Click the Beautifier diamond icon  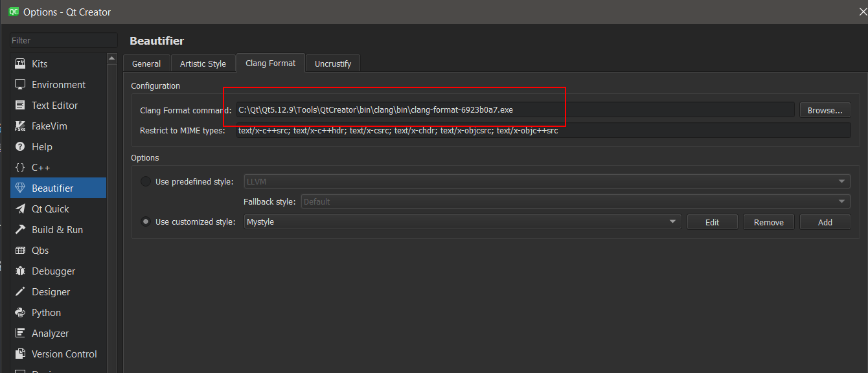click(x=20, y=188)
